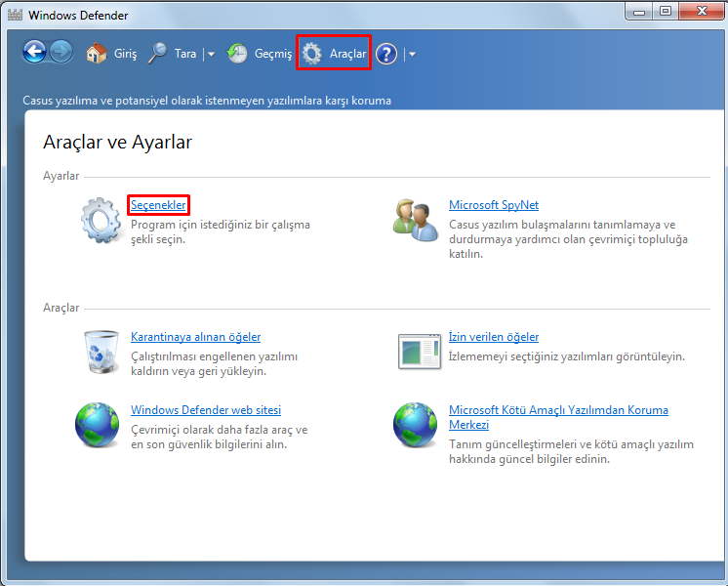Open Microsoft Kötü Amaçlı Yazılımdan Koruma Merkezi link
Image resolution: width=728 pixels, height=586 pixels.
click(x=558, y=417)
